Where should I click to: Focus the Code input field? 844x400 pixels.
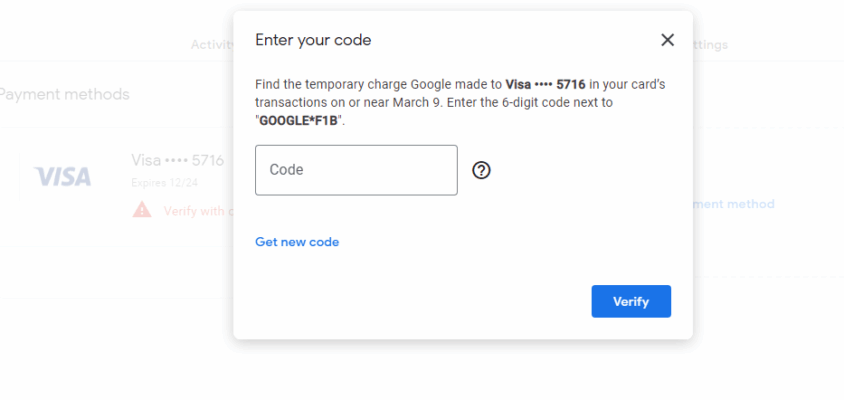coord(356,170)
